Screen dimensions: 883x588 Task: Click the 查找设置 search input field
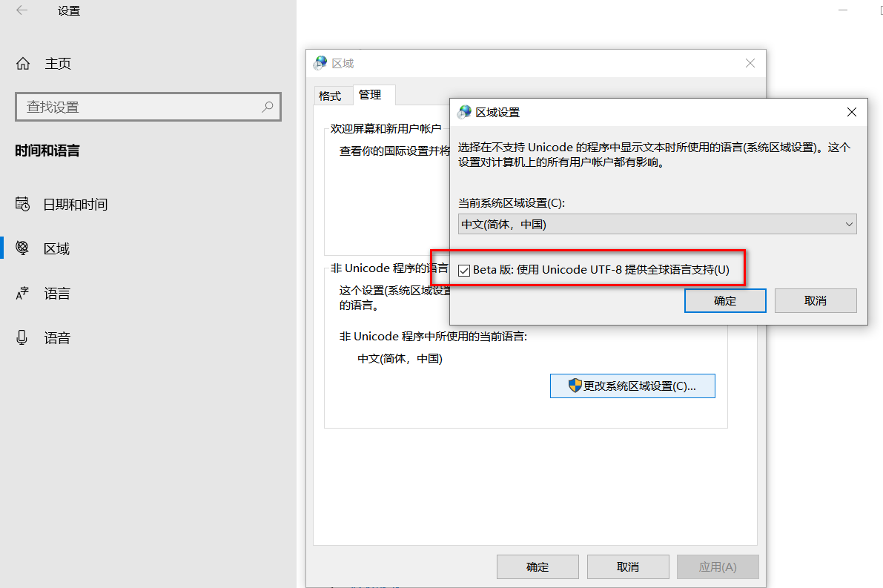click(133, 107)
